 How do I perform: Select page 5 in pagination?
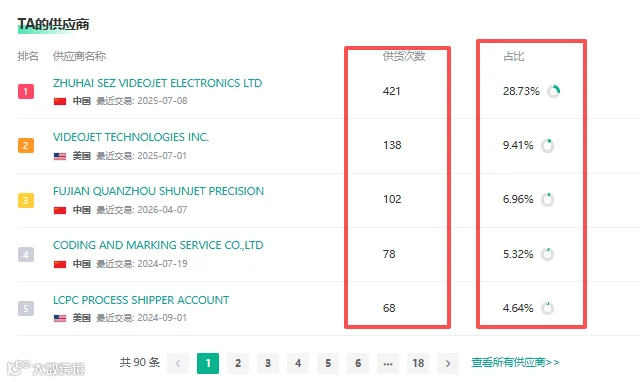click(328, 363)
